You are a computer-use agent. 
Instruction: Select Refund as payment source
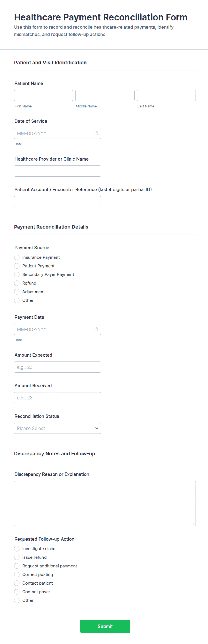[x=17, y=283]
